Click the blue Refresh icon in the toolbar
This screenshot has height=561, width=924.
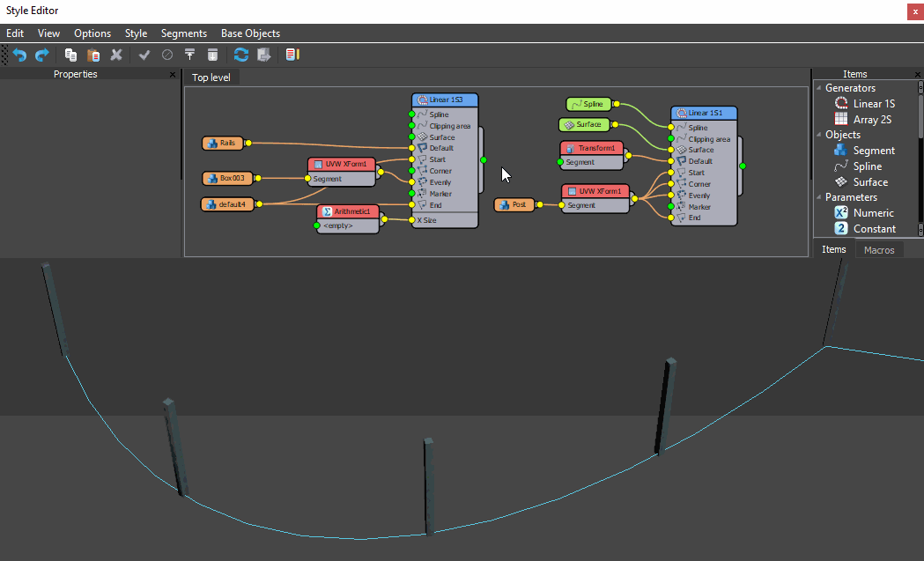click(x=241, y=55)
